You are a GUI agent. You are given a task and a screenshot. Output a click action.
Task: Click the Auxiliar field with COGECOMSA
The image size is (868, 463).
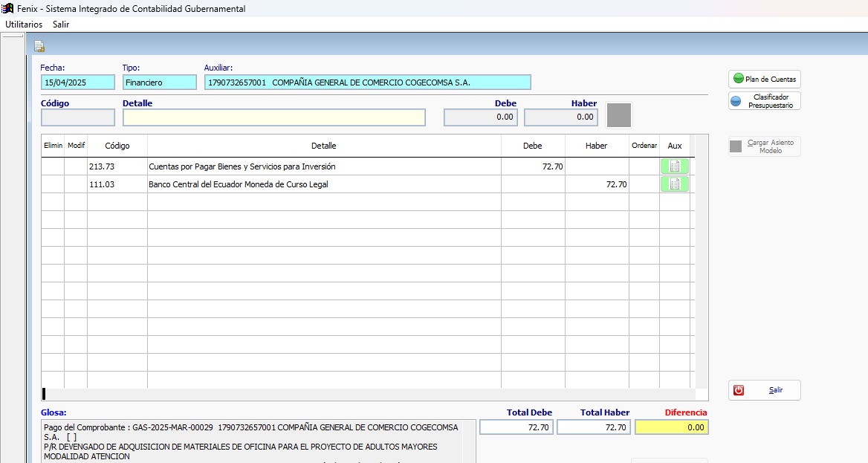pyautogui.click(x=367, y=82)
